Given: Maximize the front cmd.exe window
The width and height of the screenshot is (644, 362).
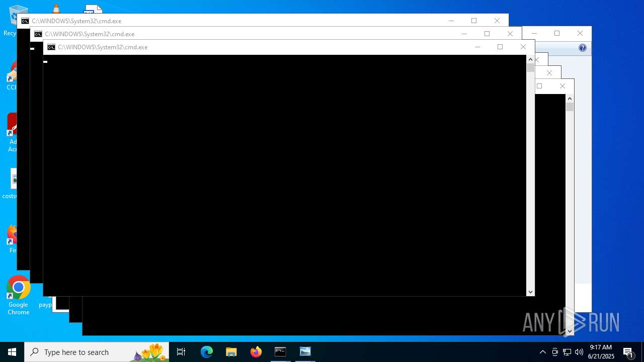Looking at the screenshot, I should point(500,47).
